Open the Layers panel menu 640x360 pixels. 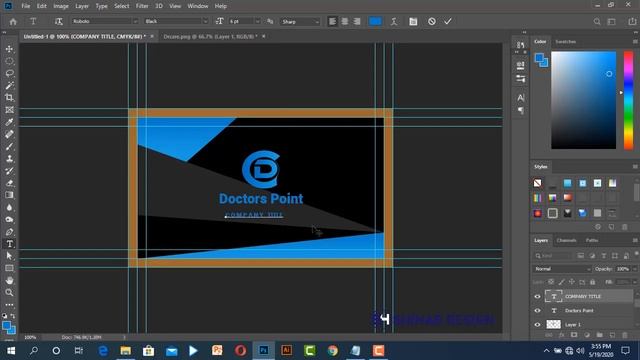635,240
